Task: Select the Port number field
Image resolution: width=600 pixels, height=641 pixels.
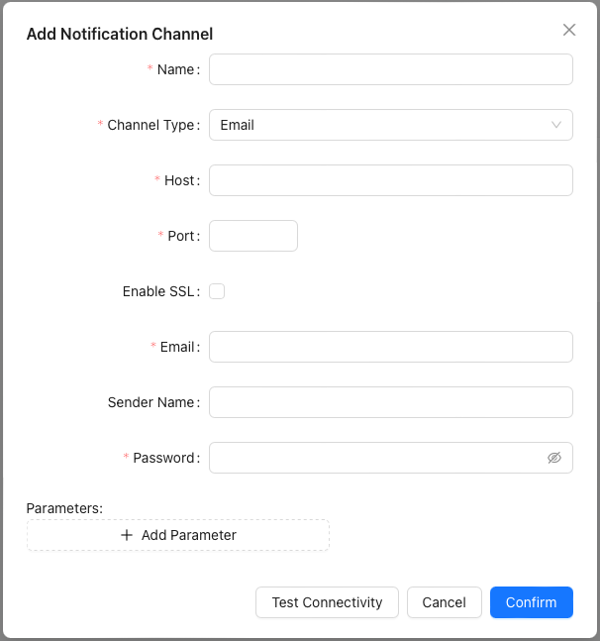Action: 253,236
